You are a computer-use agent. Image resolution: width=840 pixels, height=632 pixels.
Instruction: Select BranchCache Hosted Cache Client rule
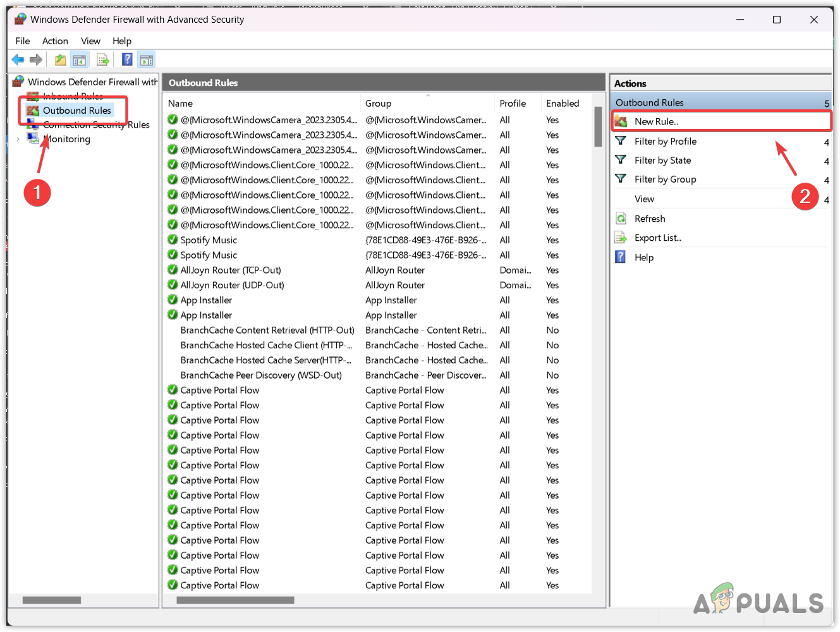pyautogui.click(x=266, y=345)
